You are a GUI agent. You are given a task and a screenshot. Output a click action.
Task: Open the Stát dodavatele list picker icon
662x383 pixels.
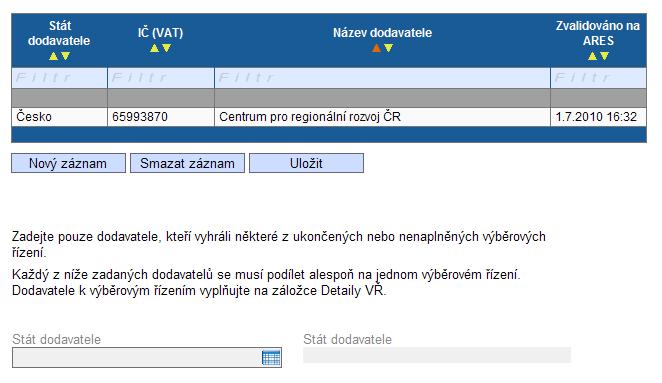271,358
